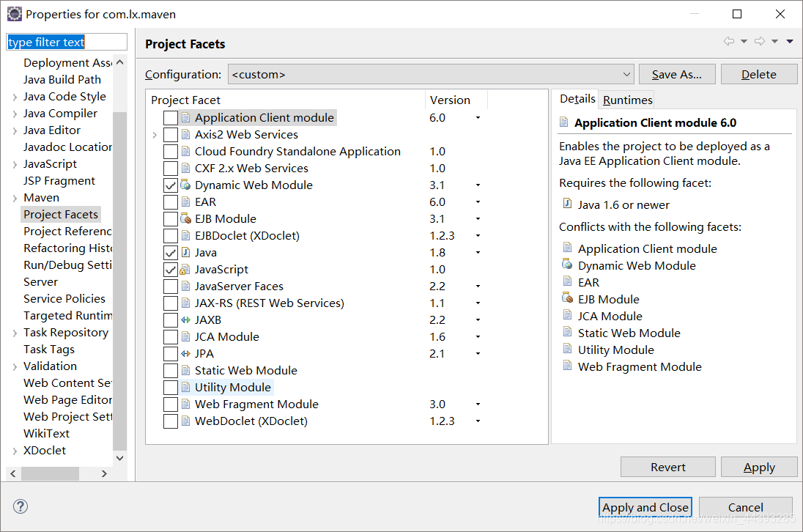803x532 pixels.
Task: Click the view menu triangle icon top right
Action: tap(790, 42)
